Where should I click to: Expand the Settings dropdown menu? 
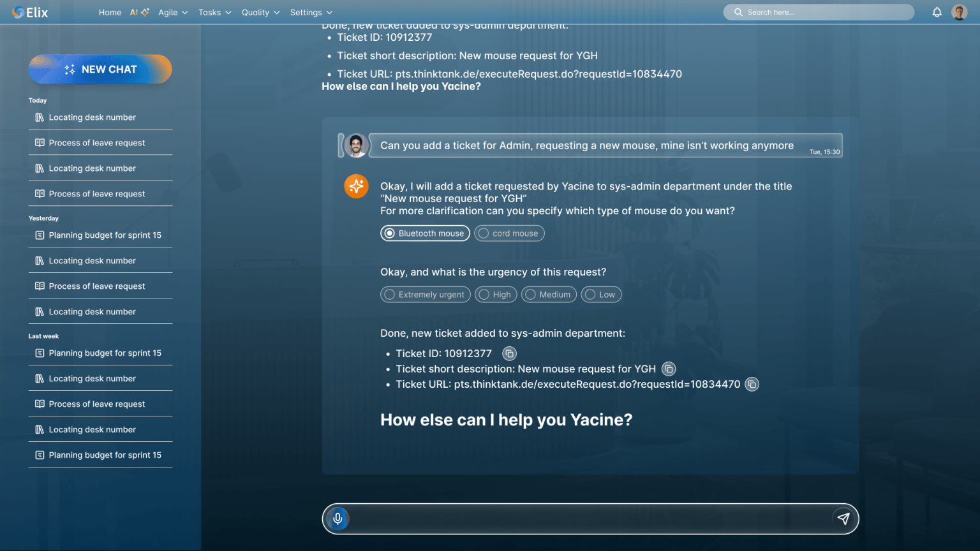(311, 12)
